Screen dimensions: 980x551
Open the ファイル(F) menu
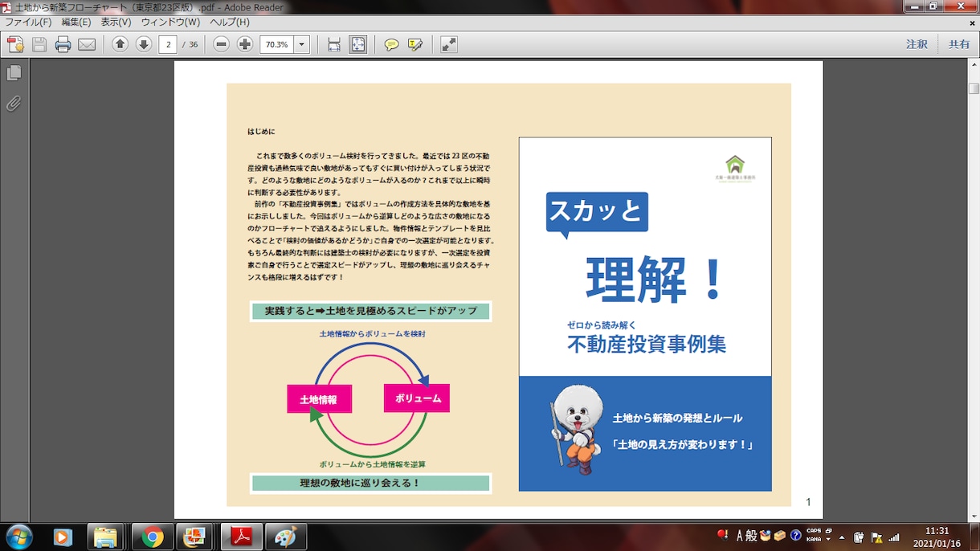[x=28, y=22]
